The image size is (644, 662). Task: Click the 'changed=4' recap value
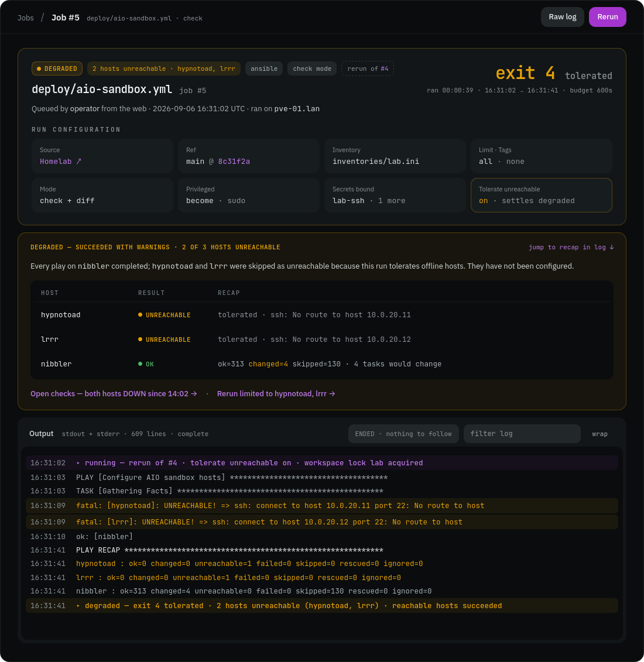coord(268,364)
